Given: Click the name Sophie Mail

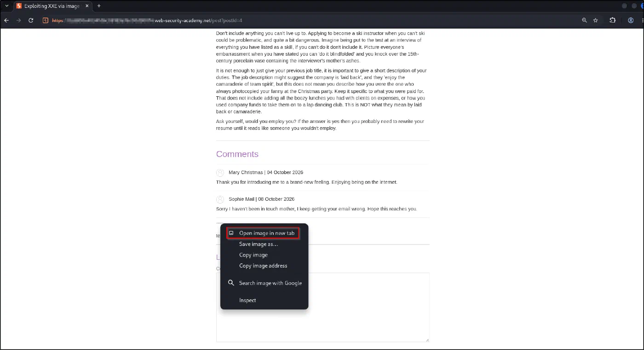Looking at the screenshot, I should coord(242,199).
